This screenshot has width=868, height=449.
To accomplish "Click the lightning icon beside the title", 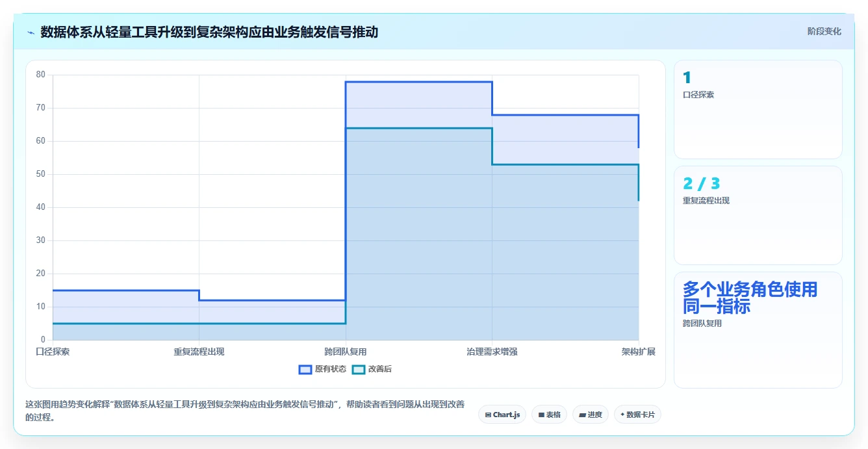I will point(31,32).
